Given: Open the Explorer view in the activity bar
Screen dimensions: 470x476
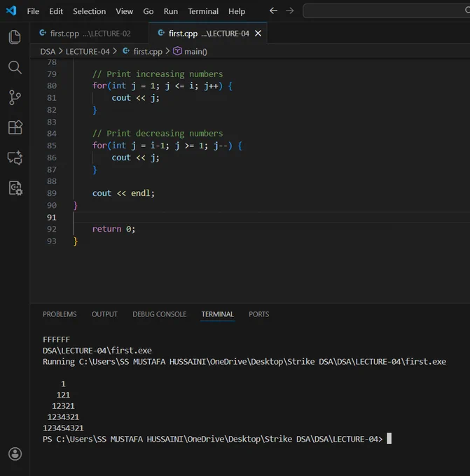Looking at the screenshot, I should coord(15,37).
